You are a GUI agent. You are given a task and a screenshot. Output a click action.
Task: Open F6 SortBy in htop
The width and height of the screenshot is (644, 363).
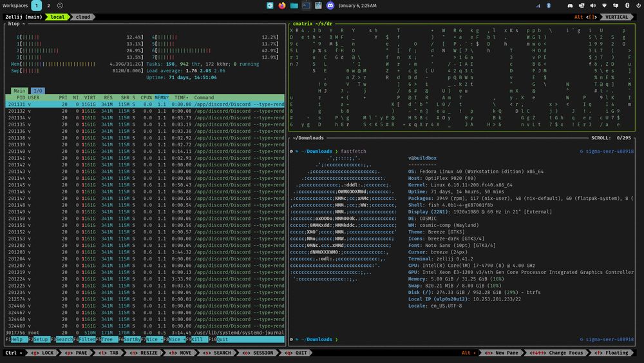tap(130, 339)
